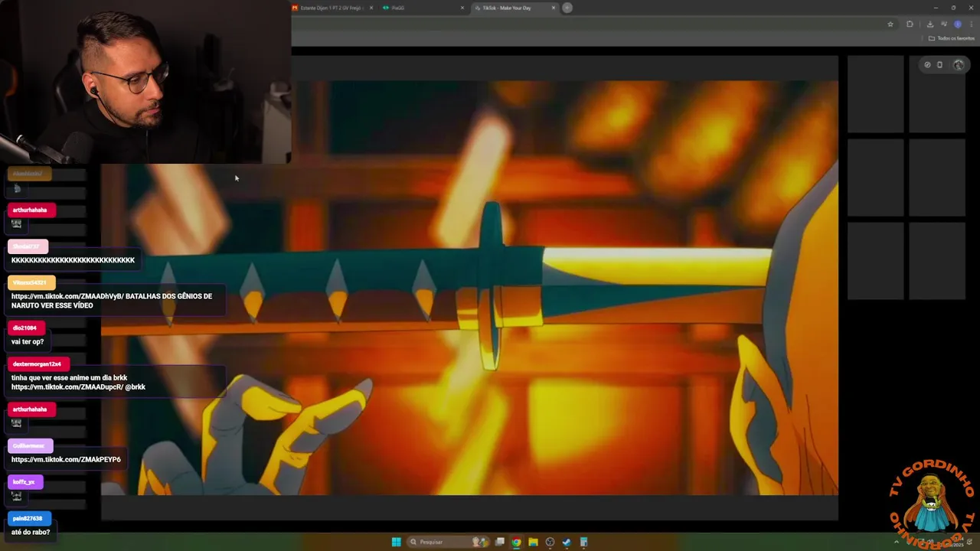The width and height of the screenshot is (980, 551).
Task: Click the username dio21084 in chat
Action: pyautogui.click(x=24, y=328)
